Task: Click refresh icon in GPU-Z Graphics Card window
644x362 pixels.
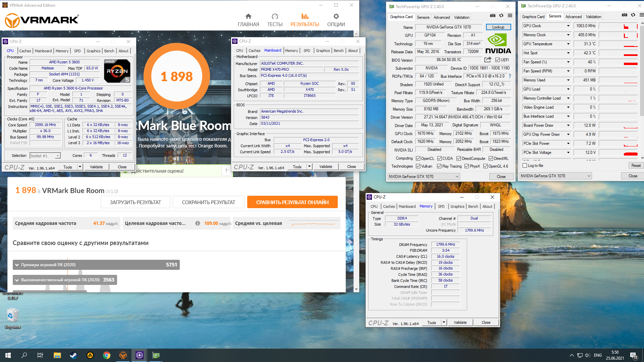Action: tap(501, 15)
